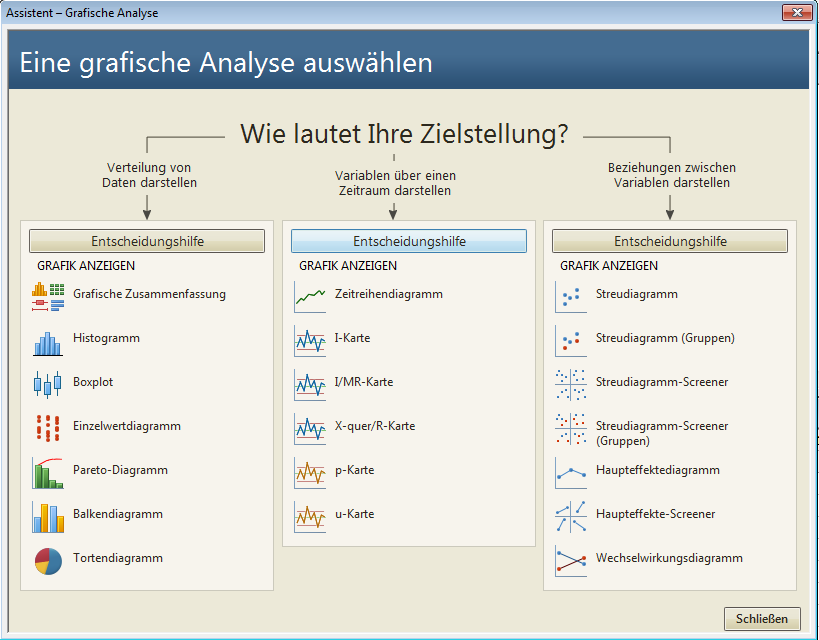
Task: Open the X-quer/R-Karte label
Action: click(x=375, y=426)
